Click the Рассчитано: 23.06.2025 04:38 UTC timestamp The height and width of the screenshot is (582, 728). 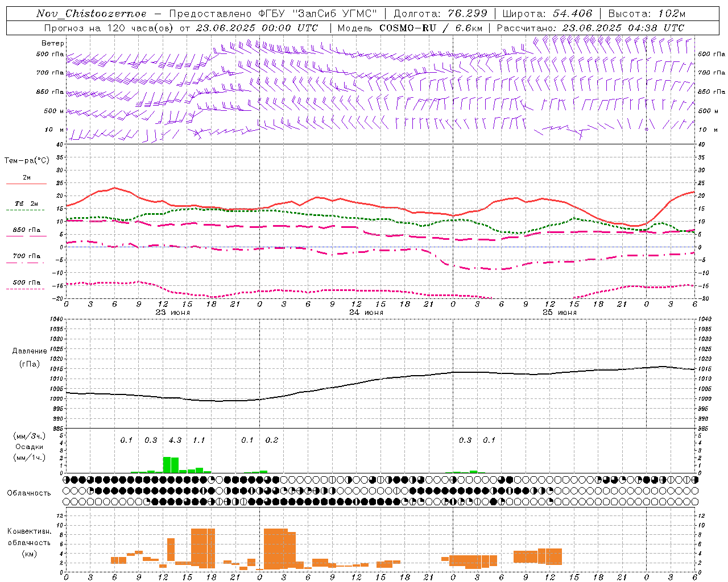pos(590,28)
